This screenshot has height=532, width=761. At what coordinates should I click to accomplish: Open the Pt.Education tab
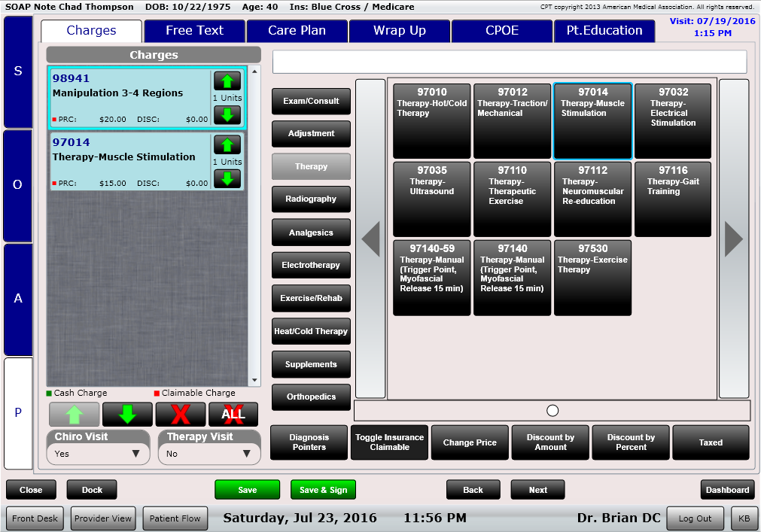point(604,31)
